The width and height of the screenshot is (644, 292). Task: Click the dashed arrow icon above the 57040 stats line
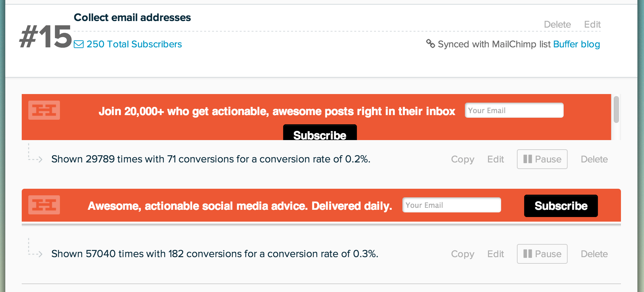[35, 249]
